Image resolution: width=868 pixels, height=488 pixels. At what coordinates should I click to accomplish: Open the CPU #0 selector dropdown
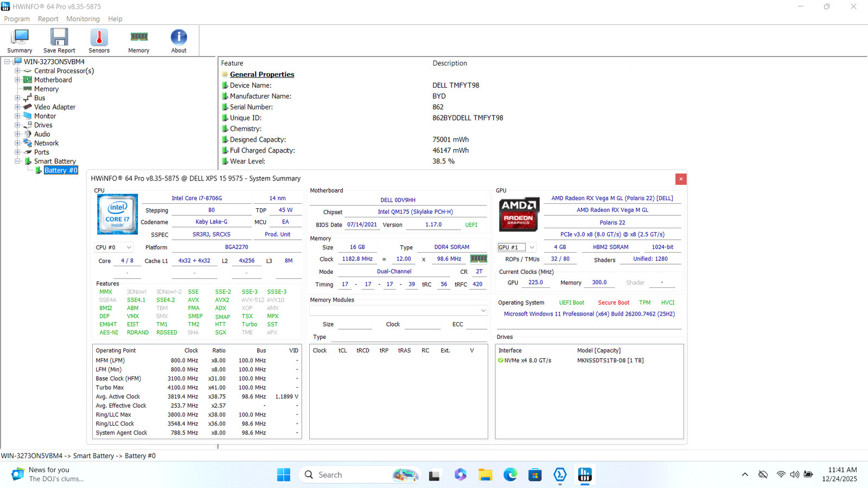click(x=113, y=247)
